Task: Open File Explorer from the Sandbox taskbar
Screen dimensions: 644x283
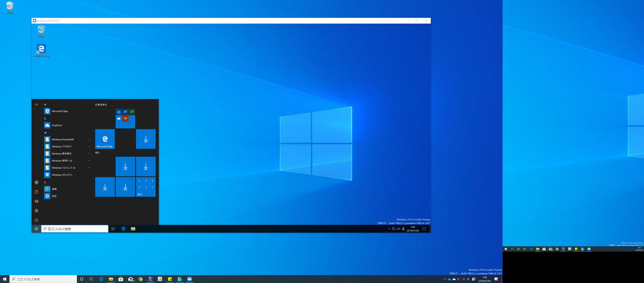Action: pos(133,229)
